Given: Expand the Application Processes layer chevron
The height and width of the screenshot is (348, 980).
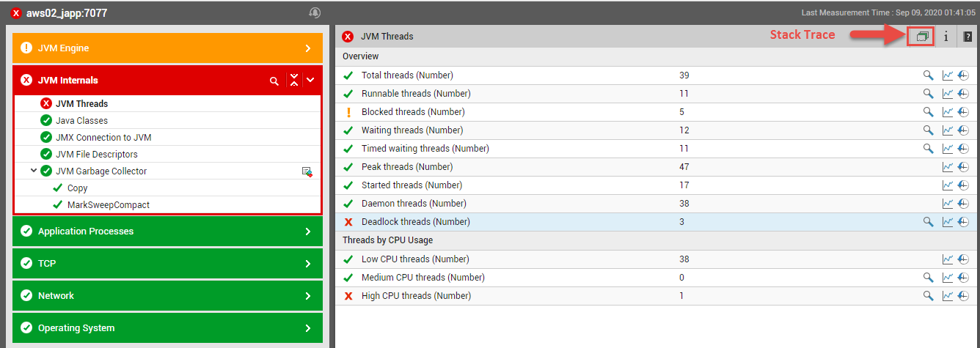Looking at the screenshot, I should [x=308, y=232].
